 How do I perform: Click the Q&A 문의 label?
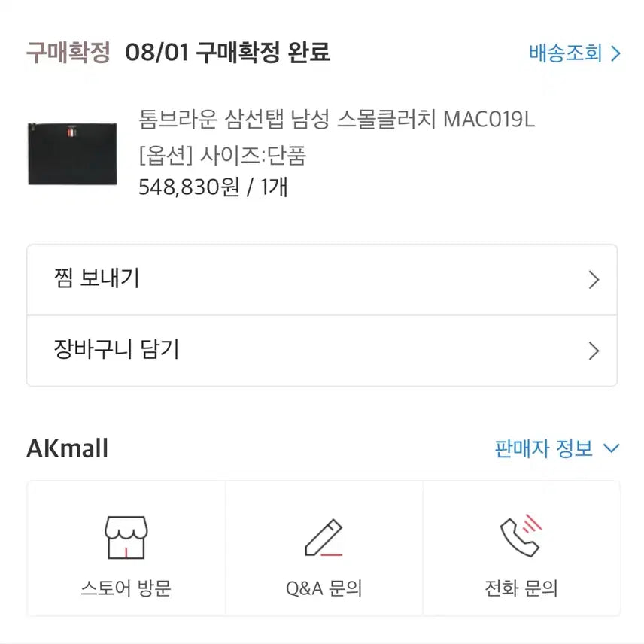pos(324,588)
